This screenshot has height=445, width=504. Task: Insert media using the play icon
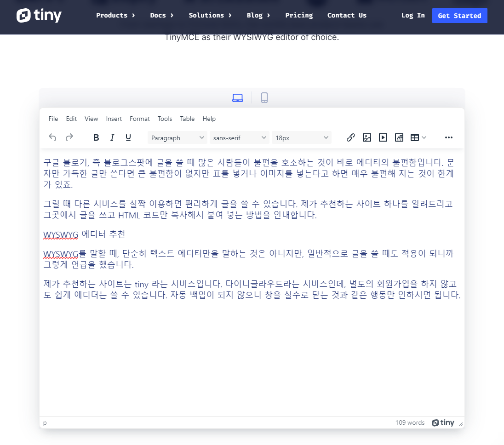[x=383, y=137]
